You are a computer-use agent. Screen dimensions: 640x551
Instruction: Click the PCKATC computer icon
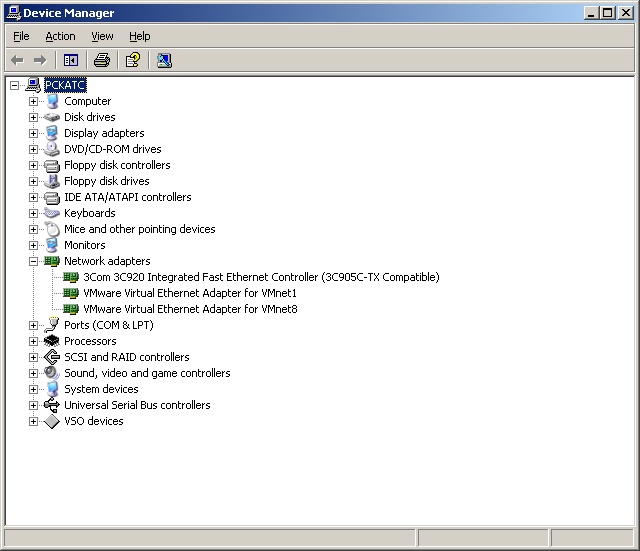point(33,85)
